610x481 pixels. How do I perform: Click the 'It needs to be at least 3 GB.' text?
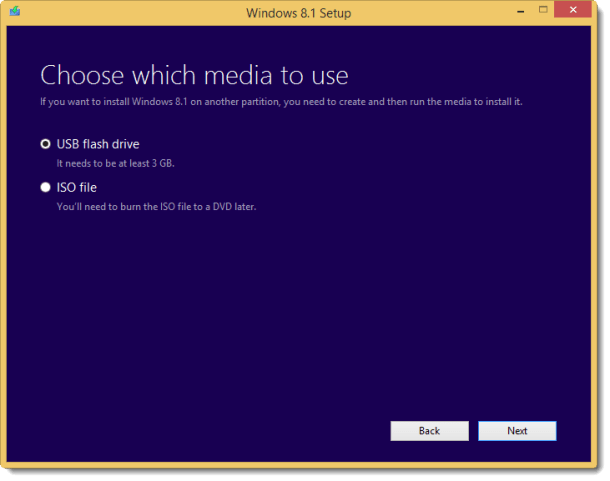[x=116, y=163]
